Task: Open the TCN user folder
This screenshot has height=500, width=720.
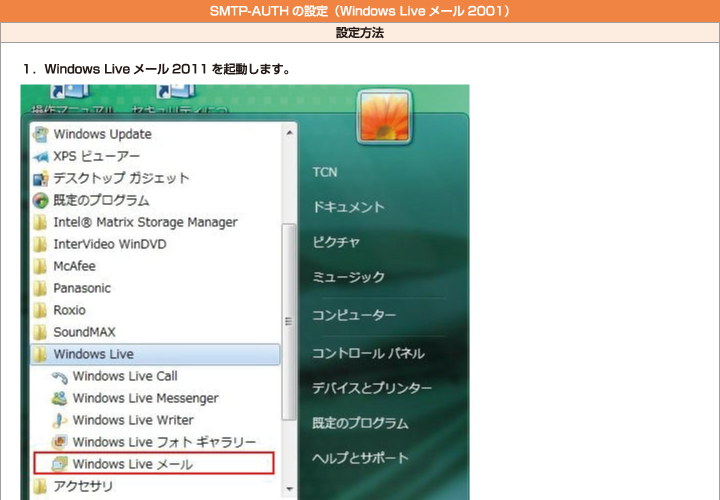Action: click(x=325, y=172)
